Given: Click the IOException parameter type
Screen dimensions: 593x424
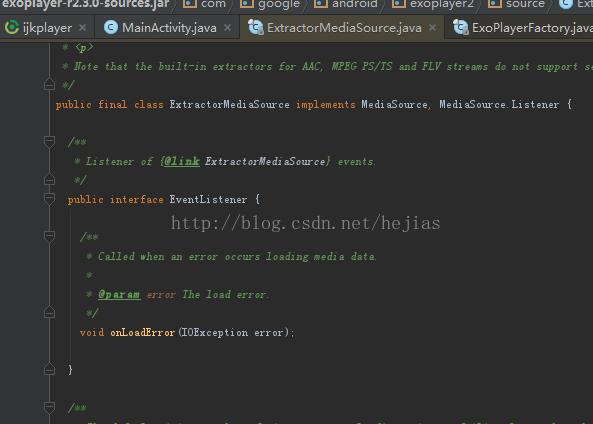Looking at the screenshot, I should (x=214, y=332).
